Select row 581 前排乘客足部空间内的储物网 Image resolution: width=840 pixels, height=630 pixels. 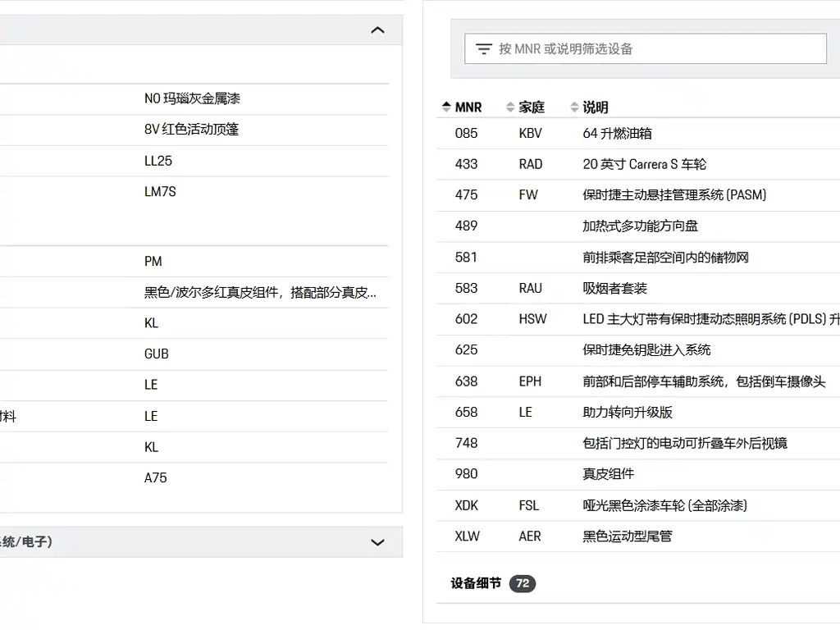[x=638, y=257]
